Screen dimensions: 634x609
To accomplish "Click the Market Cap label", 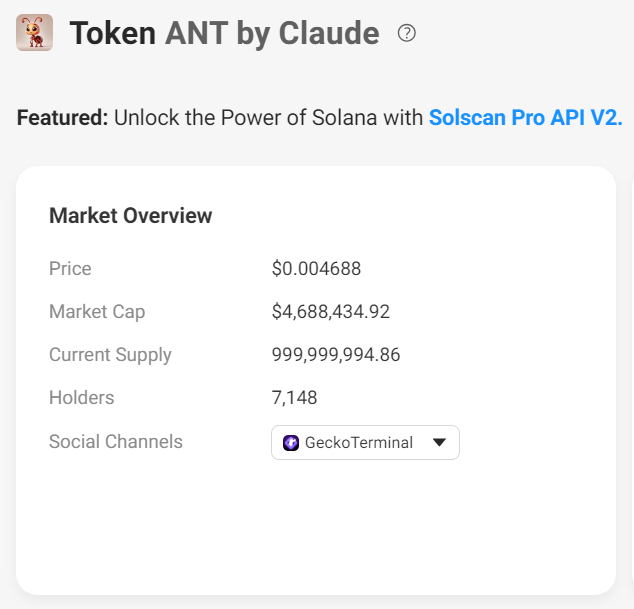I will pyautogui.click(x=97, y=311).
